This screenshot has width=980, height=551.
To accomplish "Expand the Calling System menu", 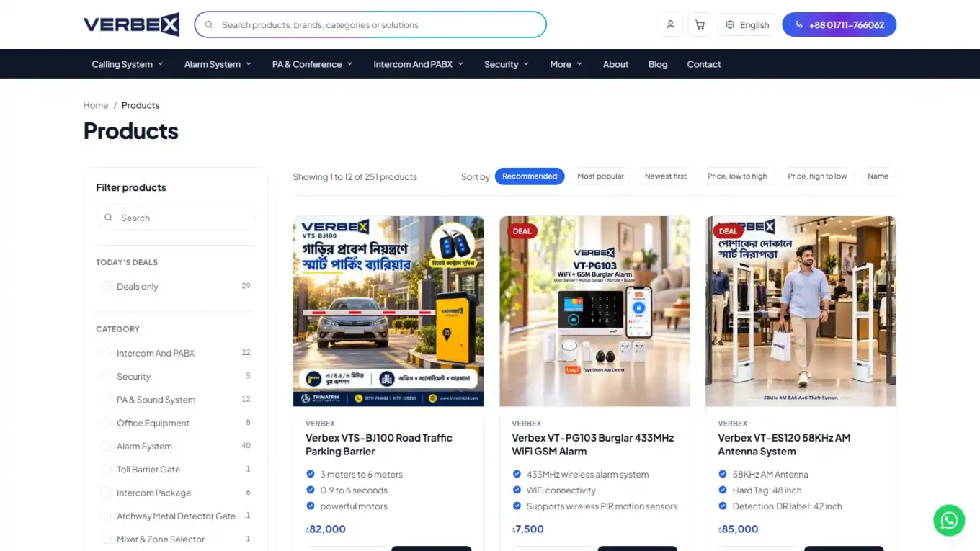I will [x=128, y=64].
